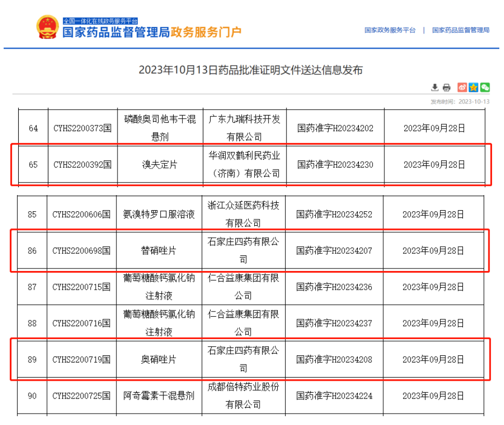Click the national emblem logo
This screenshot has width=504, height=425.
47,27
